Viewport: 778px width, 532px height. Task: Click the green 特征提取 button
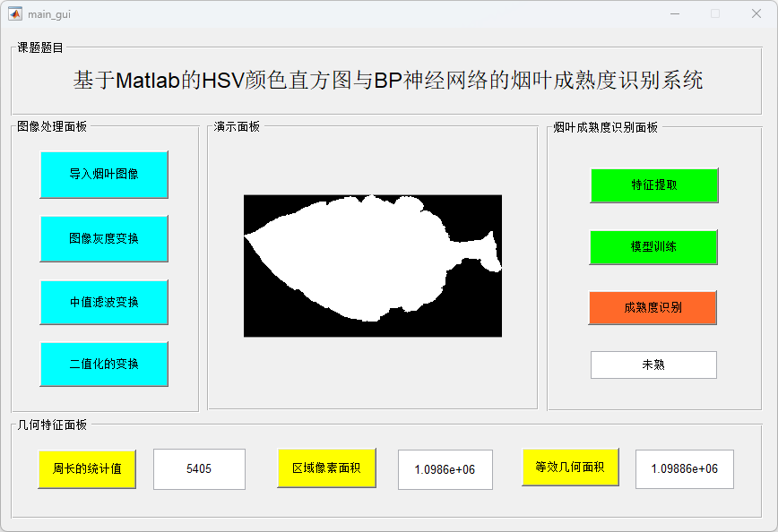click(654, 185)
